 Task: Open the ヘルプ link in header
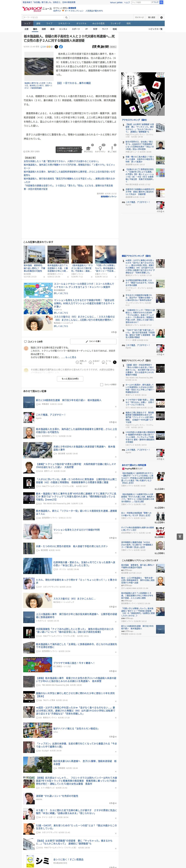coord(127,2)
